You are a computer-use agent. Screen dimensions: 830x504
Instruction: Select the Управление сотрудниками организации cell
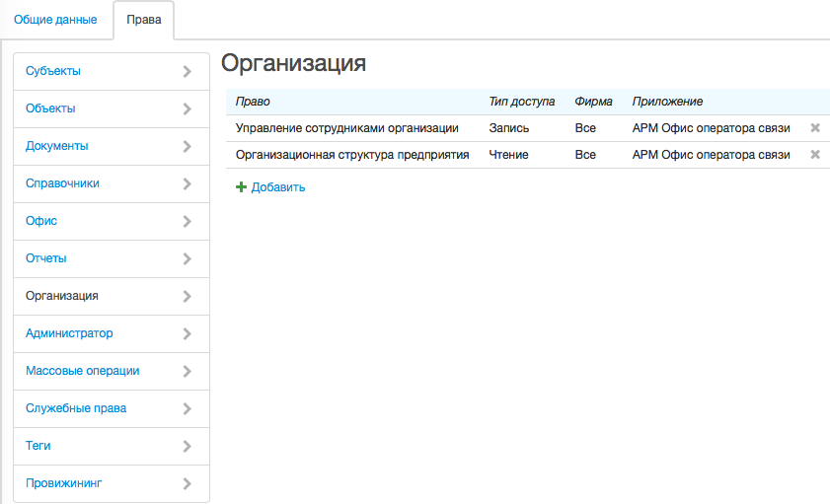click(x=347, y=128)
